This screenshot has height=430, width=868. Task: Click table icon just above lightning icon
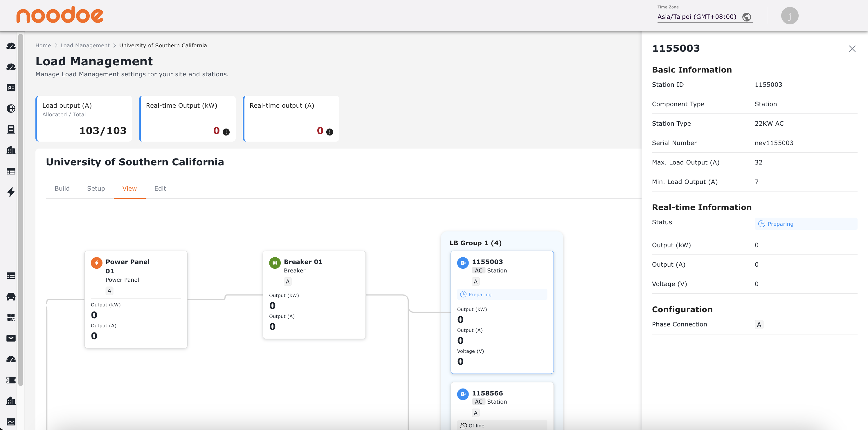11,171
